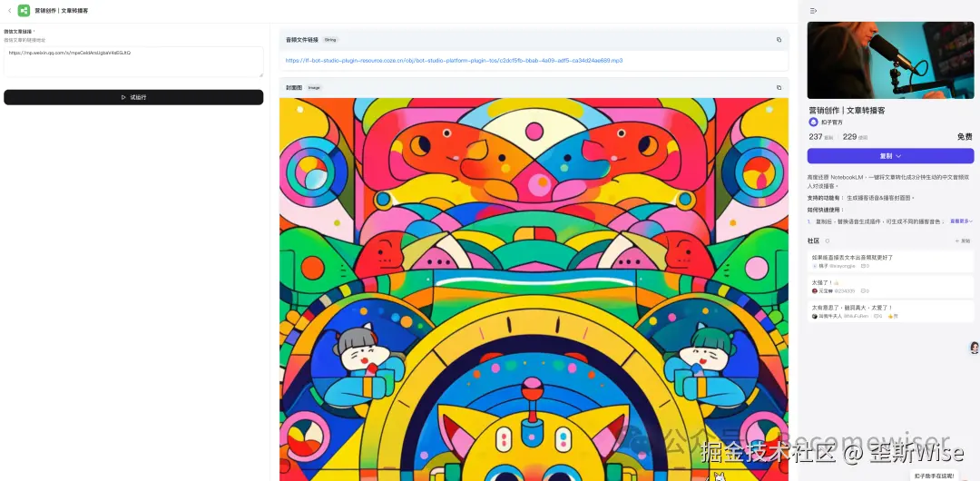Open the floating assistant avatar
Image resolution: width=980 pixels, height=481 pixels.
pyautogui.click(x=974, y=348)
